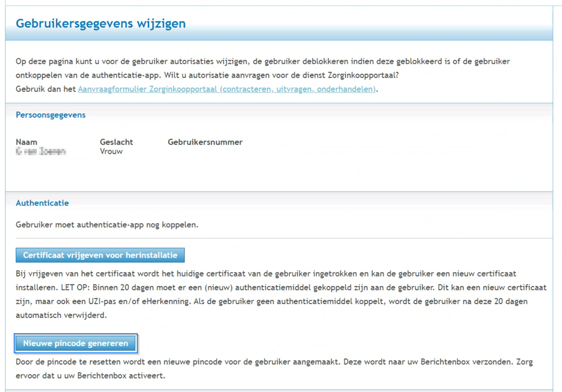Click the Geslacht column label
This screenshot has height=392, width=562.
pos(116,142)
